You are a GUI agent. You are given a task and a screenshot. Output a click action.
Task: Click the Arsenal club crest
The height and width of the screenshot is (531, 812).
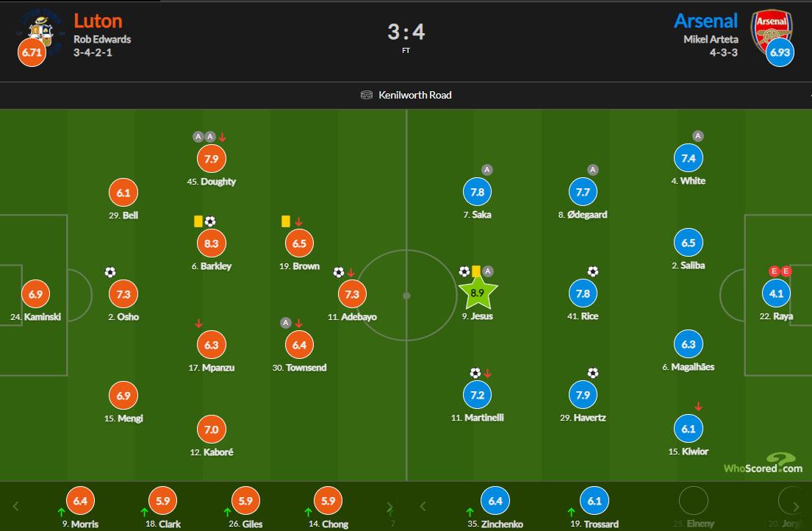771,28
